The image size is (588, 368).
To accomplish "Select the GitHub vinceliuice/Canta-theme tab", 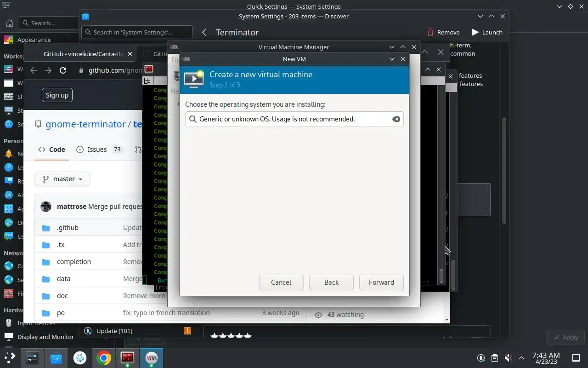I will click(x=84, y=54).
